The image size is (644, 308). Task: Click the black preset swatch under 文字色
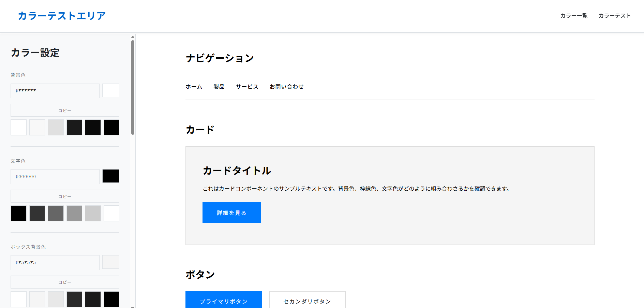pyautogui.click(x=18, y=213)
